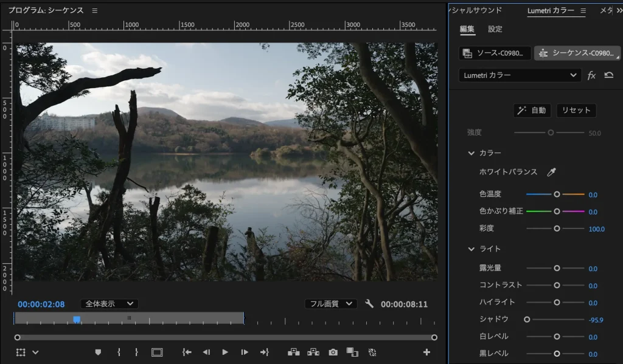The width and height of the screenshot is (623, 364).
Task: Click the リセット button
Action: coord(576,111)
